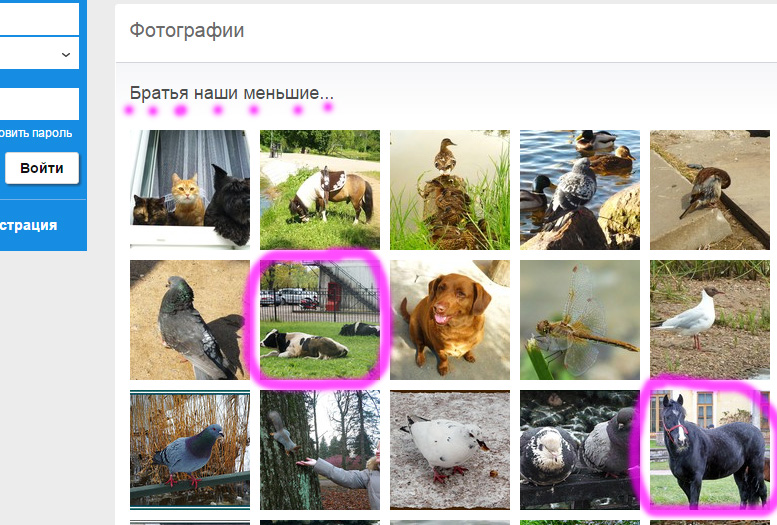Image resolution: width=777 pixels, height=525 pixels.
Task: View the squirrel on tree trunk photo
Action: (320, 450)
